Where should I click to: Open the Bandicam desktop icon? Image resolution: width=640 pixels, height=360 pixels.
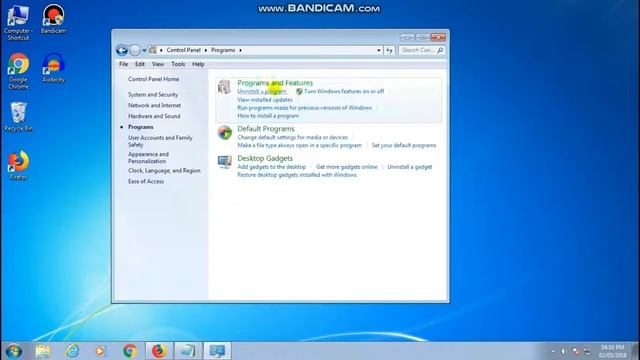point(53,19)
